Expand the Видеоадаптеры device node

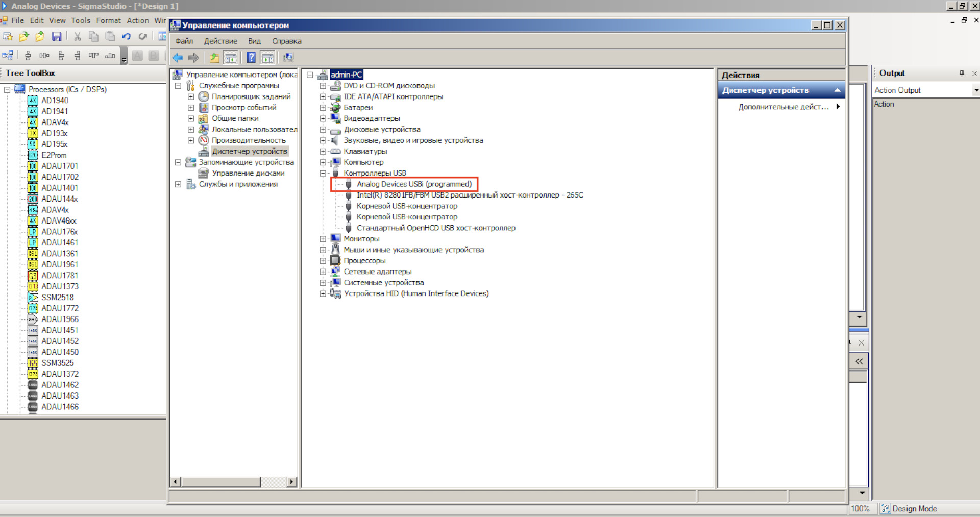point(323,118)
